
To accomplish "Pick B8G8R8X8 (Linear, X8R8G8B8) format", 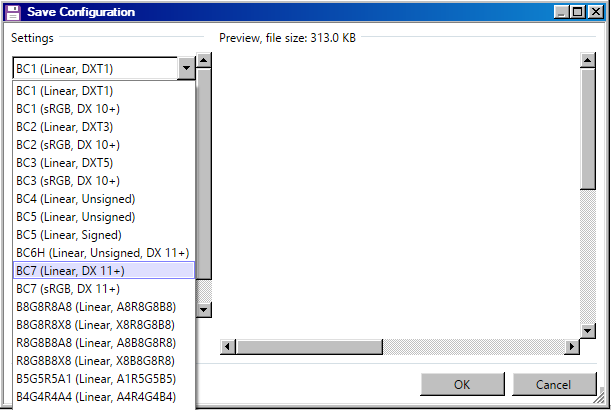I will point(104,325).
